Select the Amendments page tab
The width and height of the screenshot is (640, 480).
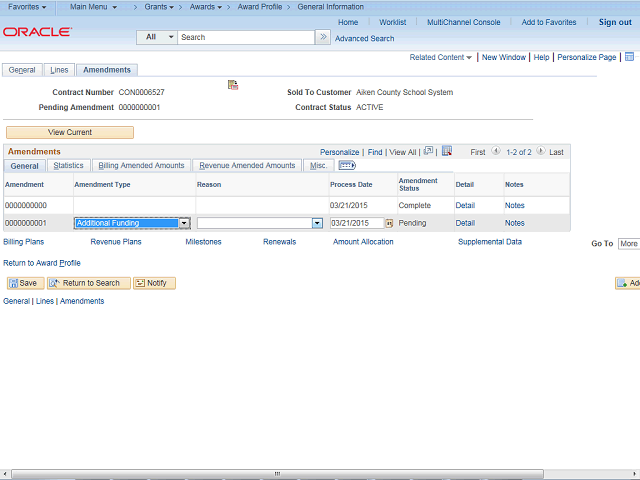[x=107, y=70]
